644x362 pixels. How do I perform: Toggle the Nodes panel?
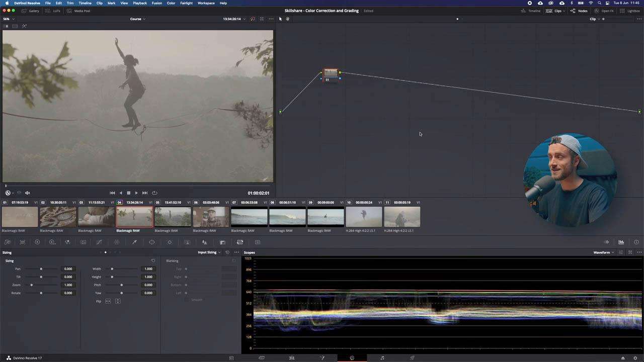(579, 11)
